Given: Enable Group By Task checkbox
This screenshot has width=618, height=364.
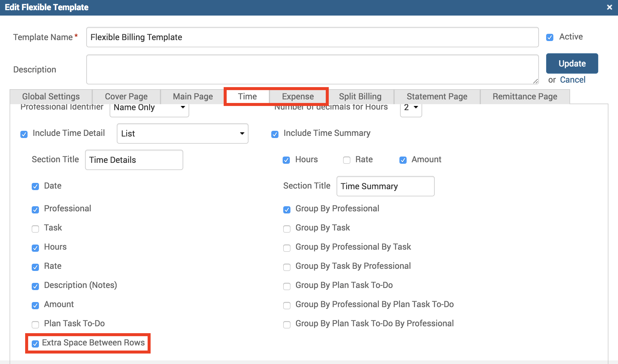Looking at the screenshot, I should pos(287,229).
